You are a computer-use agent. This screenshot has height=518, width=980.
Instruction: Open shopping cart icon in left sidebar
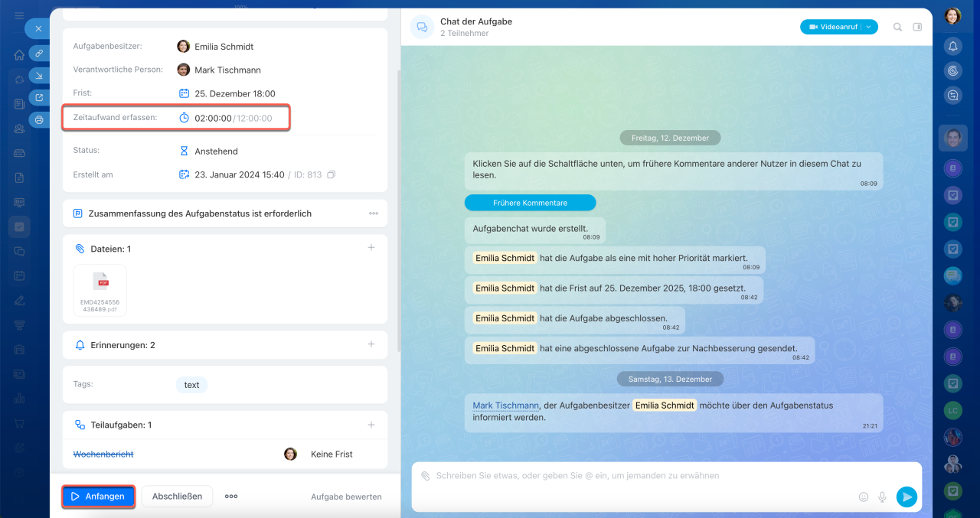19,423
